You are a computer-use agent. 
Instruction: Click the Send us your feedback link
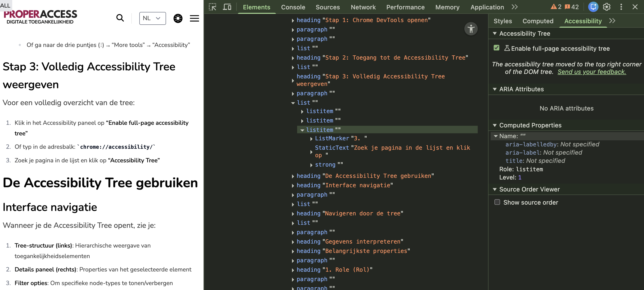coord(591,72)
